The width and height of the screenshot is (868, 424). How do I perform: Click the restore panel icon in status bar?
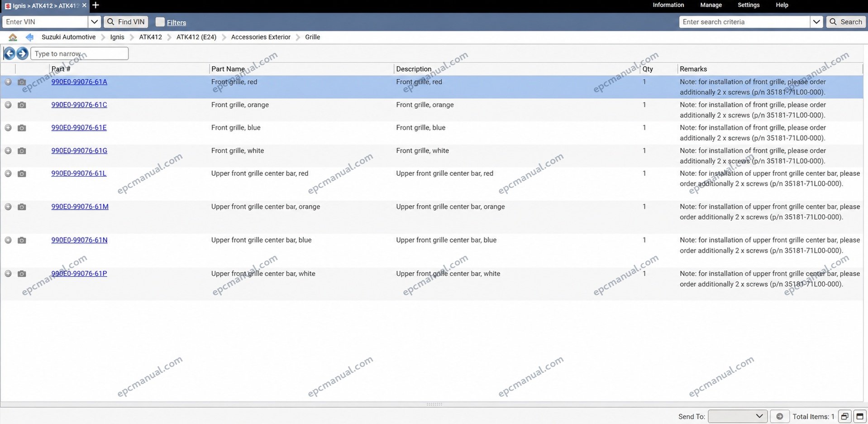844,416
